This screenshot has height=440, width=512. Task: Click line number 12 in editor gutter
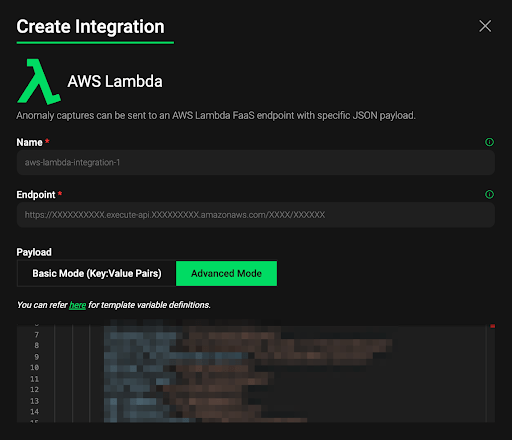pyautogui.click(x=35, y=389)
